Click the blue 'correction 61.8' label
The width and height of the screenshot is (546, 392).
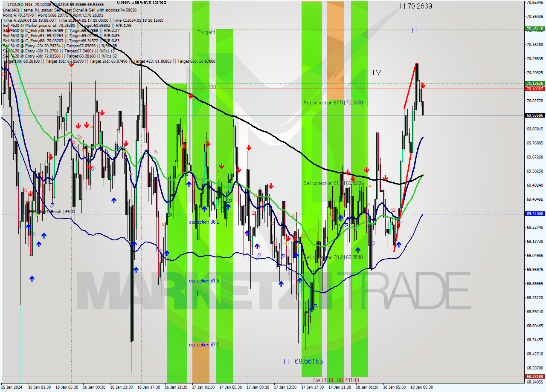pyautogui.click(x=204, y=281)
